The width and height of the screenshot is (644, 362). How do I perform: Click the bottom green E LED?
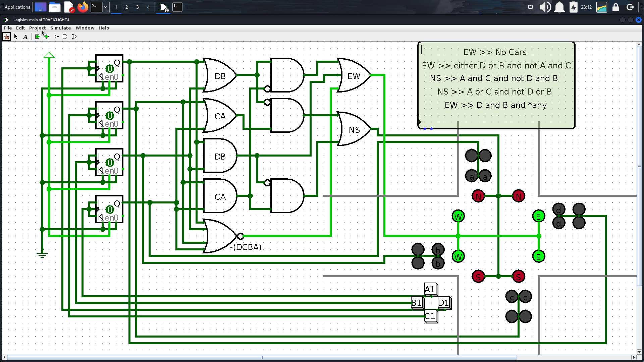(539, 256)
